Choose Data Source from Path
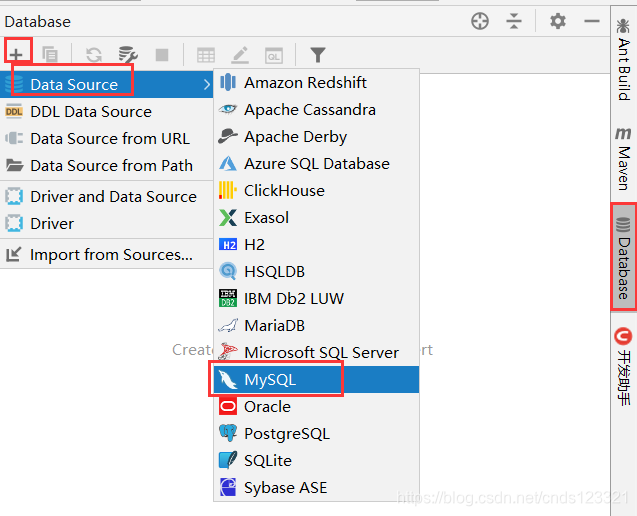The height and width of the screenshot is (516, 637). pos(106,165)
